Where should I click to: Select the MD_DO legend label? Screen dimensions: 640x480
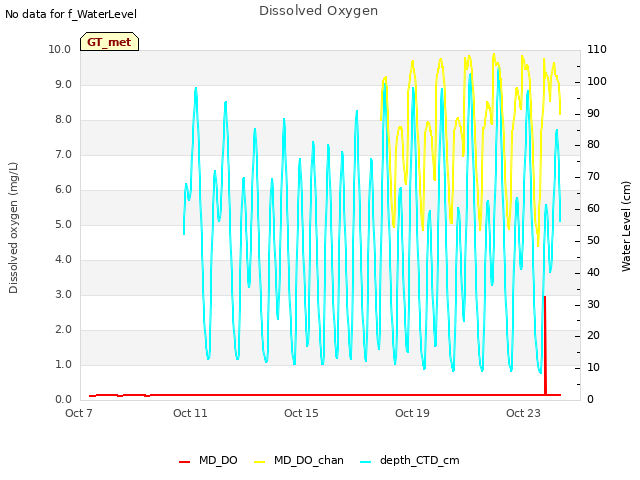pyautogui.click(x=218, y=460)
